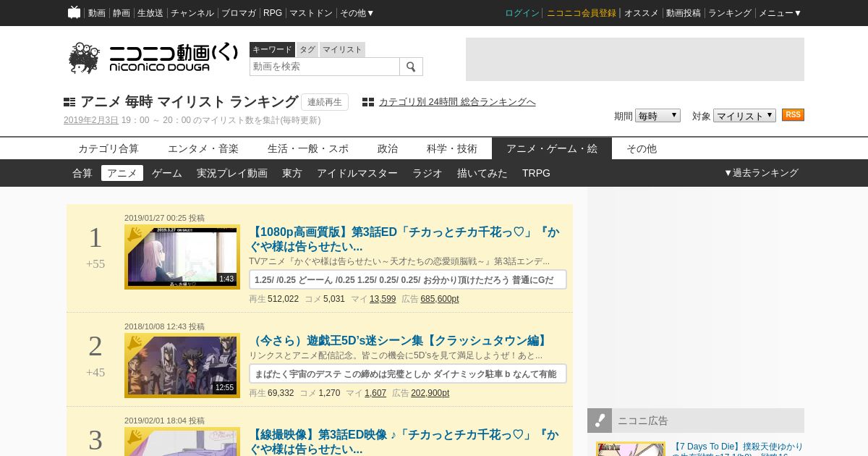Click the Niconico TV icon in top bar

tap(74, 12)
